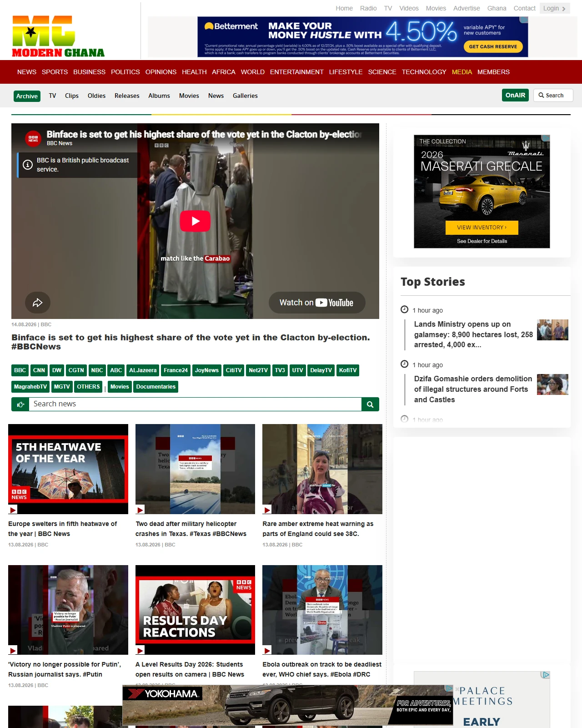Click the Dzifa Gomashie story thumbnail

pos(552,384)
